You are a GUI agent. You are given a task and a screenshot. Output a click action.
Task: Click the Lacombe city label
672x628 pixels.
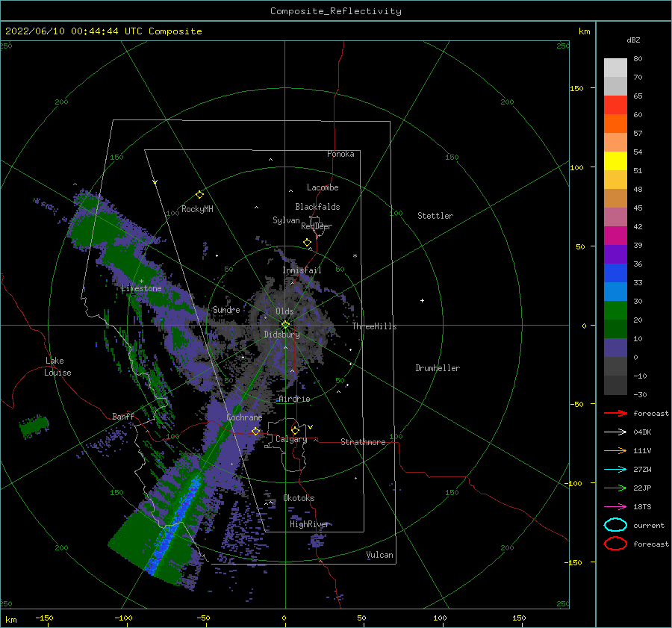pos(323,187)
